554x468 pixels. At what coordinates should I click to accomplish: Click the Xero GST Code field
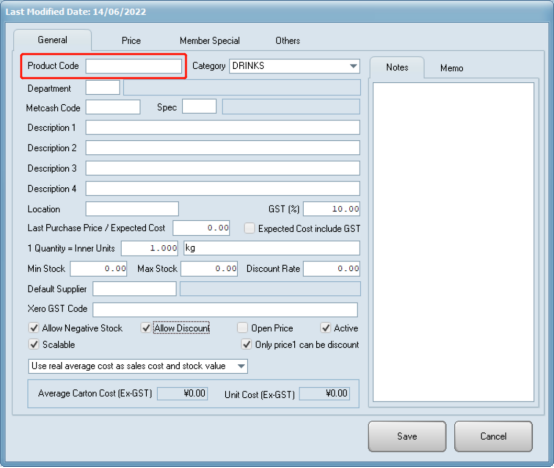pos(225,309)
